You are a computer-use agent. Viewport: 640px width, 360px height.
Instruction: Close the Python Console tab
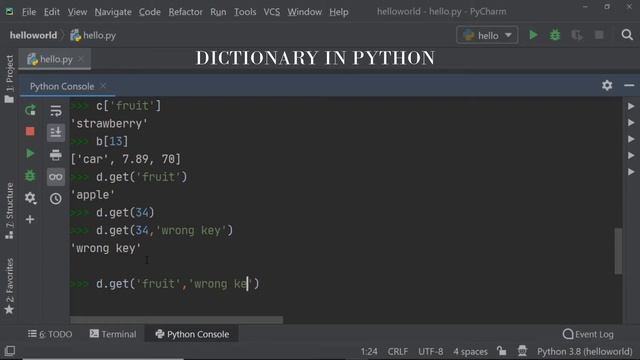[x=103, y=86]
